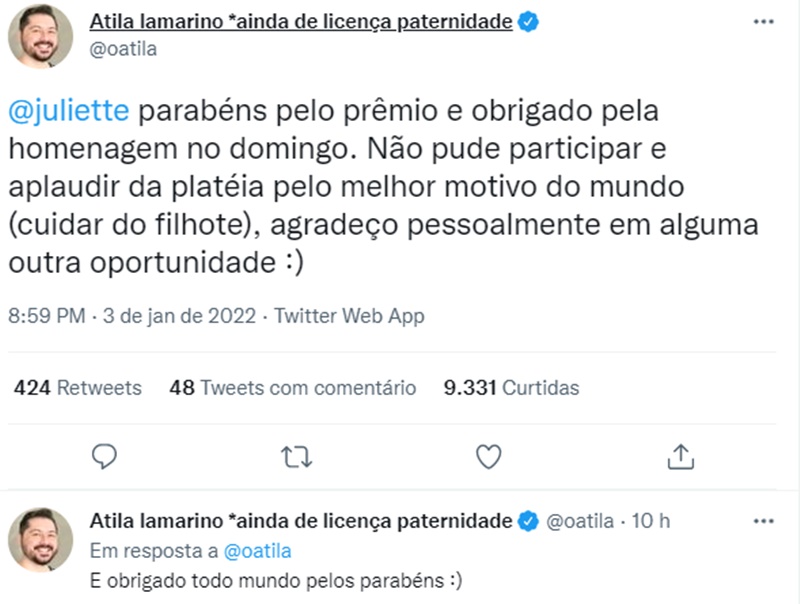View the 424 Retweets list
Screen dimensions: 800x604
(x=77, y=389)
